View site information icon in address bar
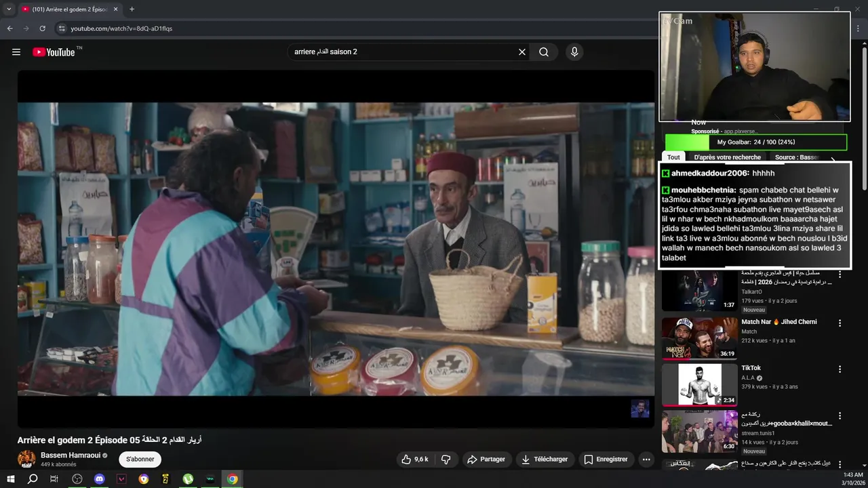868x488 pixels. pos(61,28)
